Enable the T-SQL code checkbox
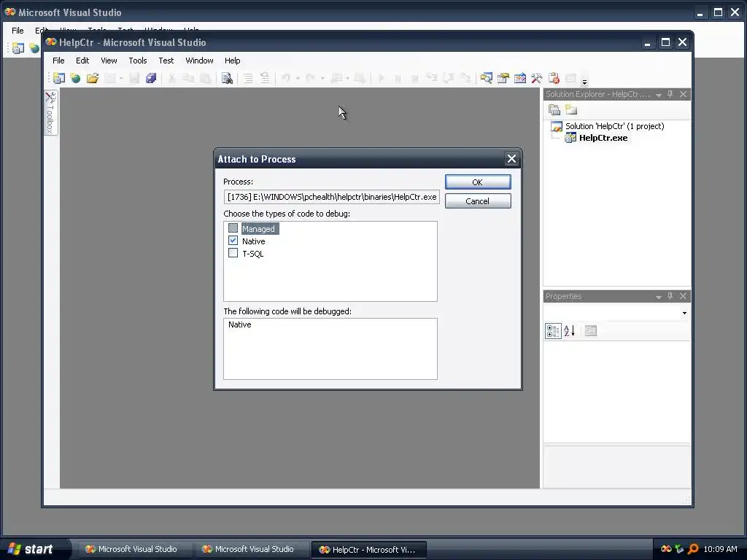 (233, 253)
